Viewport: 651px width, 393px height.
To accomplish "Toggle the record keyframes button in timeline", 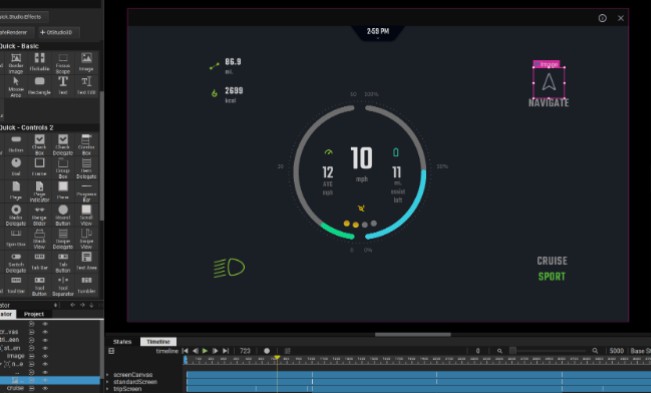I will [267, 351].
